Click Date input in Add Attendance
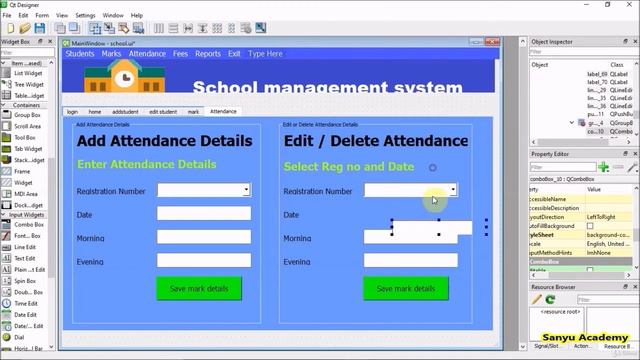Image resolution: width=640 pixels, height=360 pixels. point(204,213)
